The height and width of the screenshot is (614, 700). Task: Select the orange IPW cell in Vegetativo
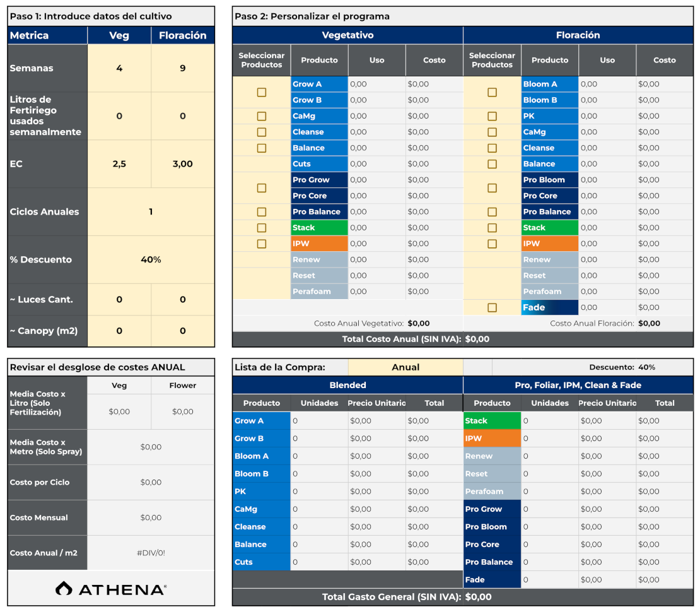pos(319,244)
